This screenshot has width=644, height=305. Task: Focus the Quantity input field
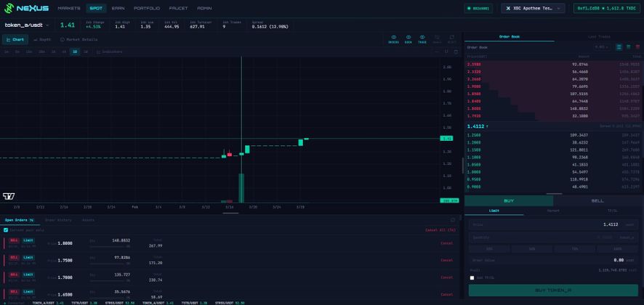[x=554, y=237]
